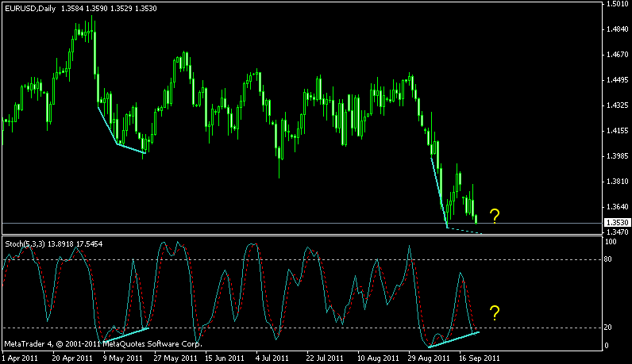Click the 1.4670 price axis label
The height and width of the screenshot is (364, 632).
pyautogui.click(x=618, y=55)
